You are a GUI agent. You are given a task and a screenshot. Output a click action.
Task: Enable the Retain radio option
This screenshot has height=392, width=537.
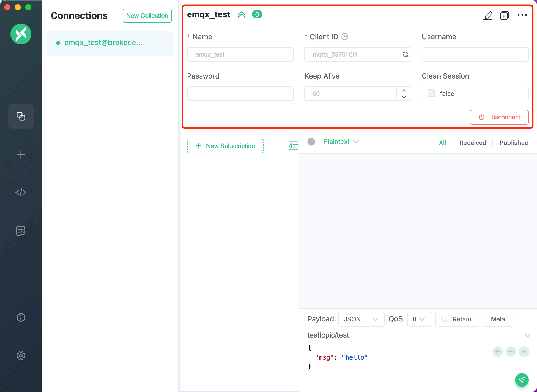pyautogui.click(x=444, y=319)
